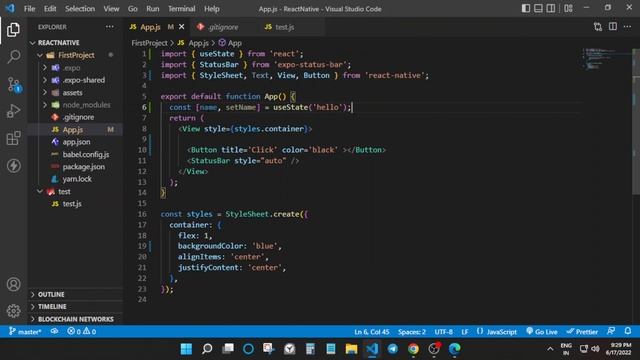Click the FirstProject breadcrumb
The width and height of the screenshot is (640, 360).
149,43
